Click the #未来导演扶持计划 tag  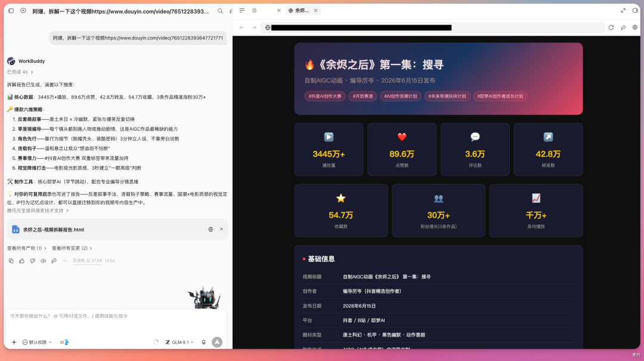pyautogui.click(x=447, y=96)
